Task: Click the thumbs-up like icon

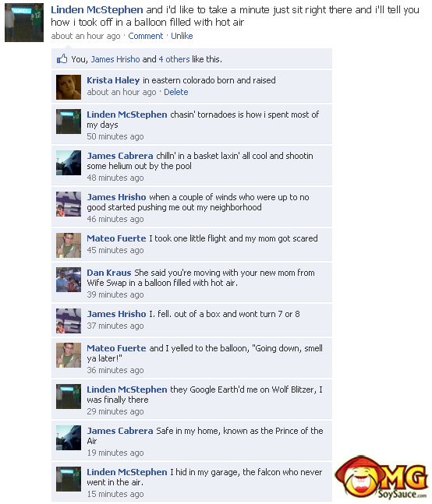Action: (62, 59)
